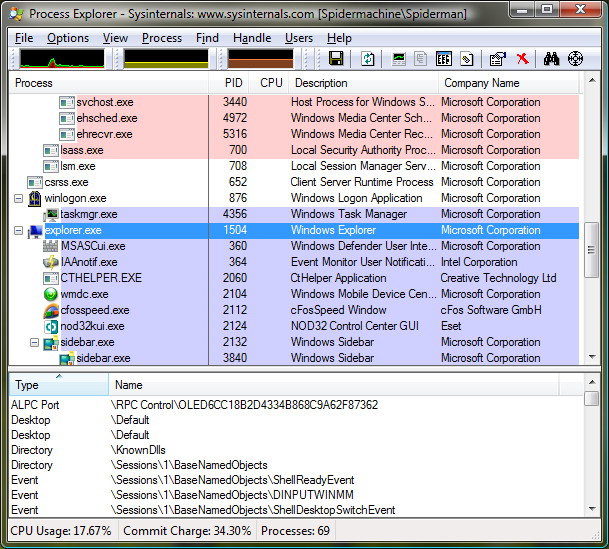Click the MSASCui.exe castle icon
This screenshot has height=549, width=609.
pos(50,246)
